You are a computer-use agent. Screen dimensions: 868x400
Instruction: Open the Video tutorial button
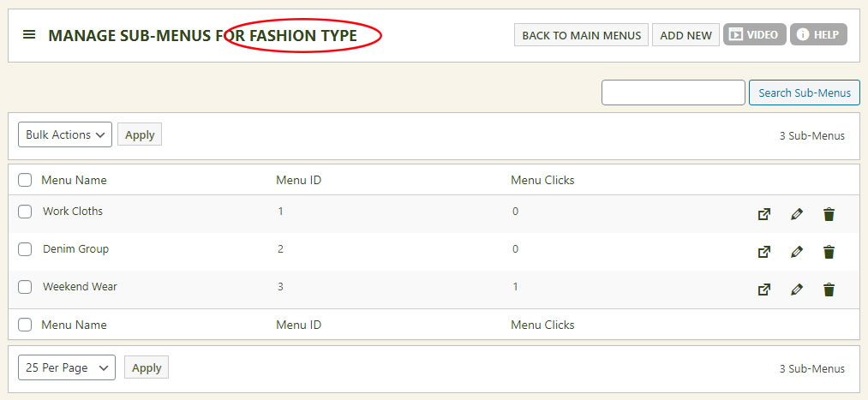tap(754, 35)
